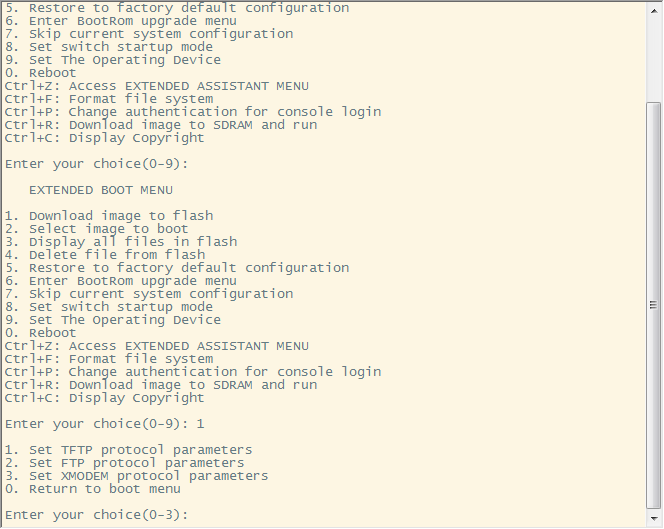Click the lower 'Format file system' line
This screenshot has height=529, width=664.
(x=108, y=359)
